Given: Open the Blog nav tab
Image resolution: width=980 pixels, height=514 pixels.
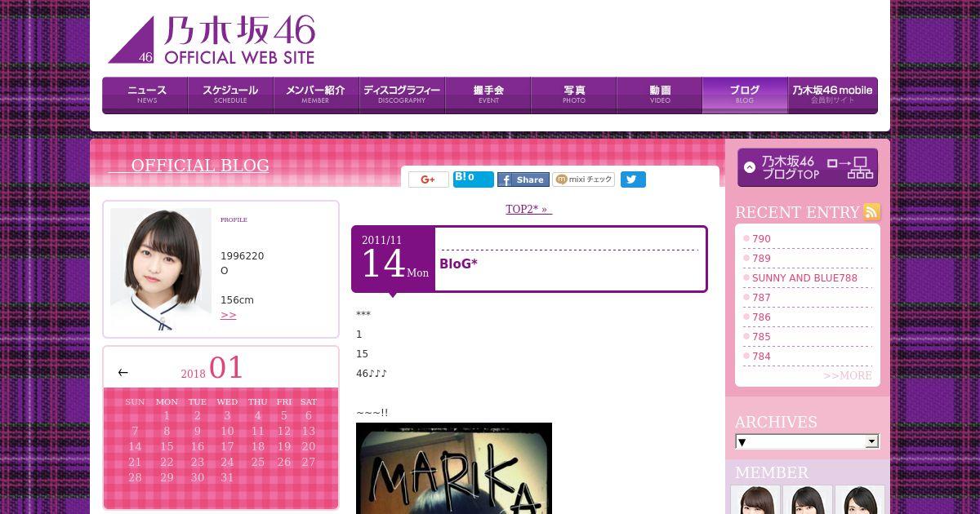Looking at the screenshot, I should [x=745, y=95].
